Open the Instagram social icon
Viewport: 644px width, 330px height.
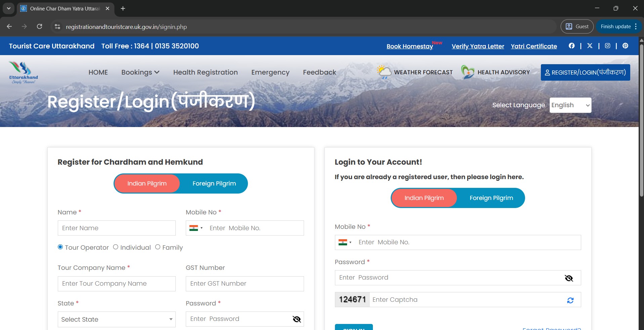coord(607,46)
